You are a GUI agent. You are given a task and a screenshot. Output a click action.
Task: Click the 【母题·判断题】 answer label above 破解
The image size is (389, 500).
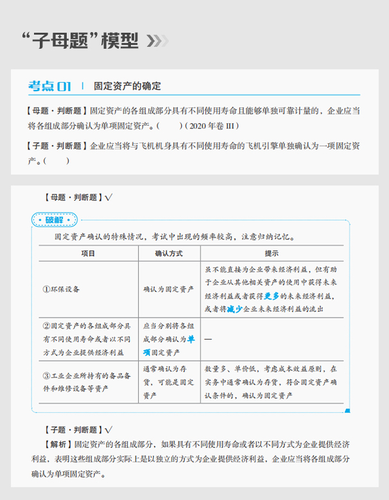(73, 197)
